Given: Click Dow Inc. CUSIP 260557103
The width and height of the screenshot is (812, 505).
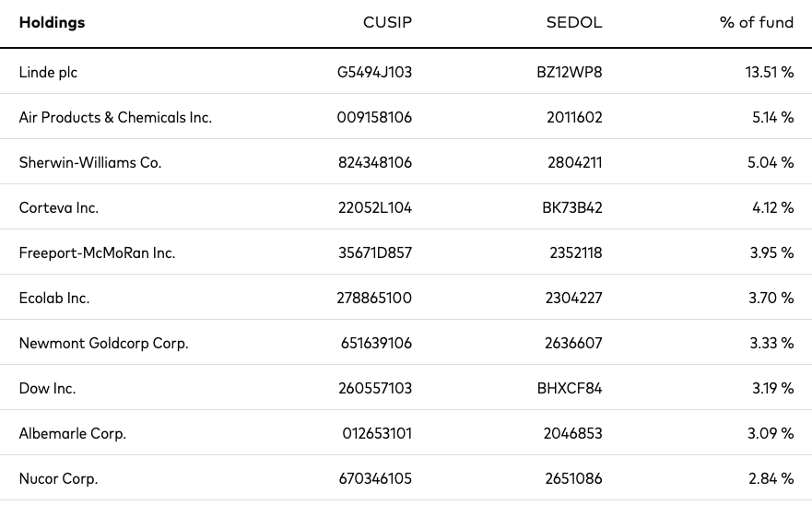Looking at the screenshot, I should (375, 388).
